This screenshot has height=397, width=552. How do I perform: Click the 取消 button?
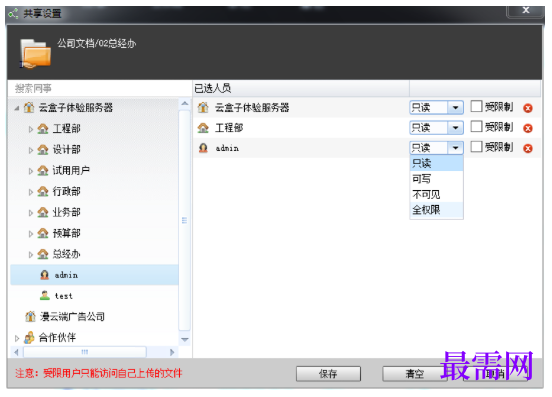click(495, 373)
